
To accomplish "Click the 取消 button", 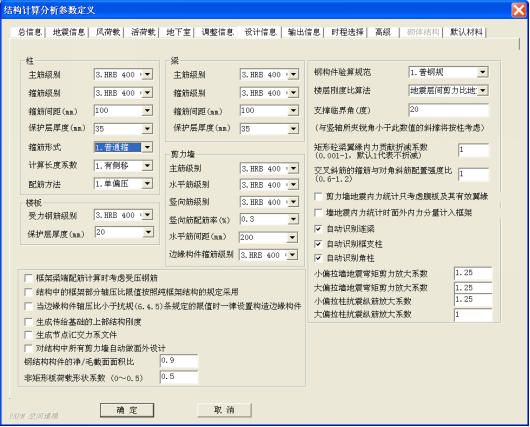I will click(x=224, y=410).
